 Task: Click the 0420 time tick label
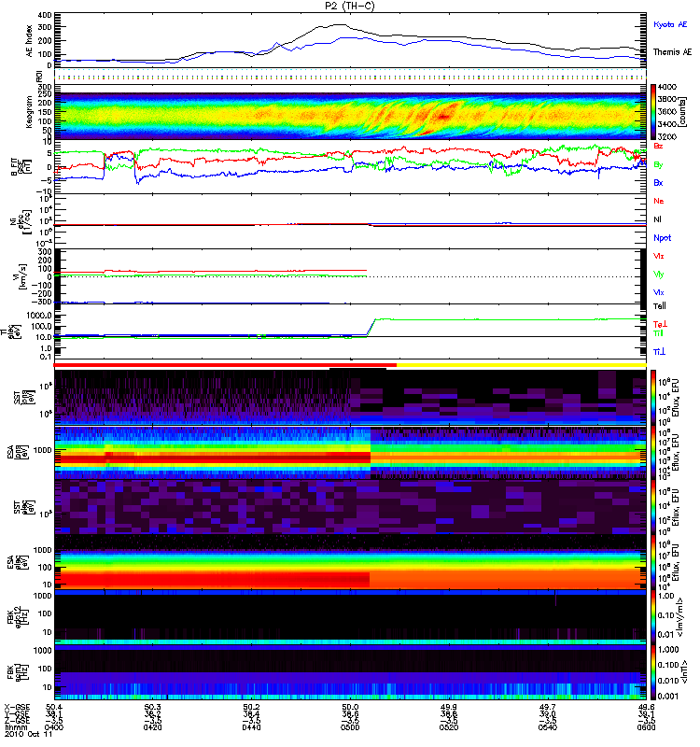[x=152, y=727]
